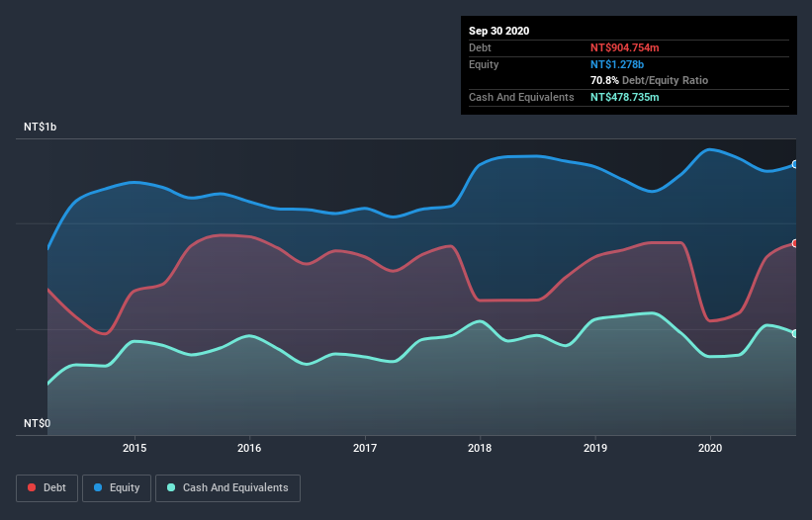The height and width of the screenshot is (520, 812).
Task: Click the 2015 x-axis label
Action: [135, 448]
